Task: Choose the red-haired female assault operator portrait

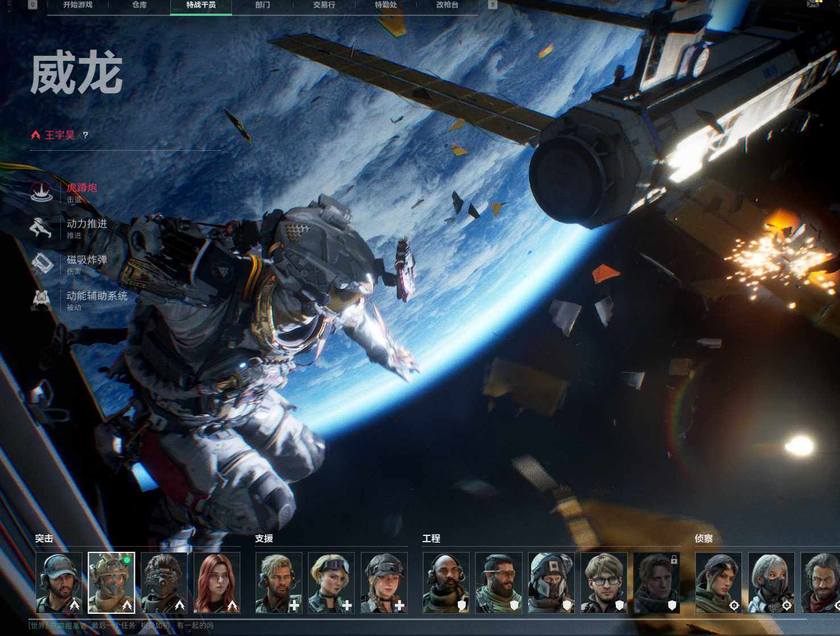Action: click(x=217, y=583)
